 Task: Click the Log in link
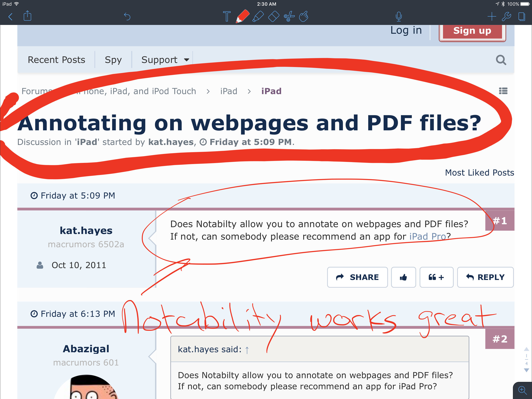(406, 30)
